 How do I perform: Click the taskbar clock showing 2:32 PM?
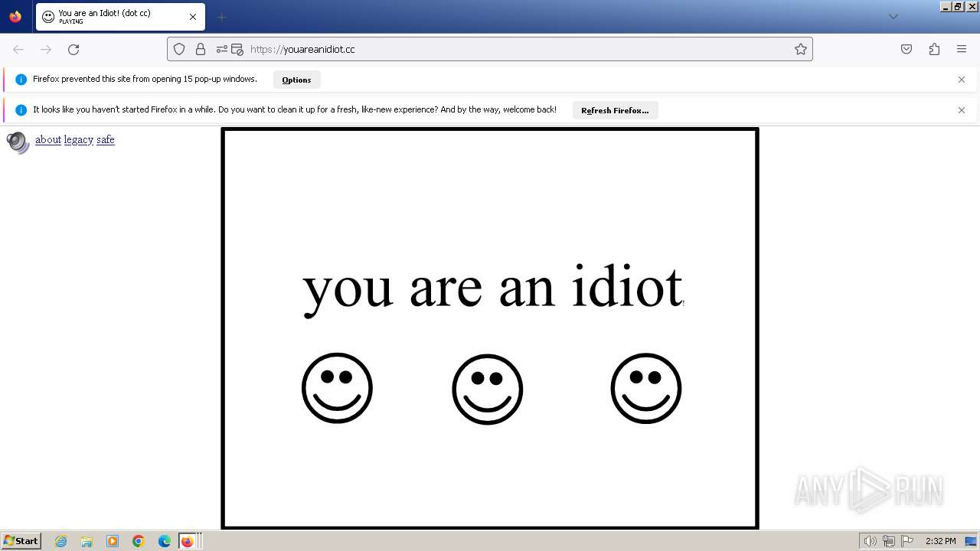tap(940, 541)
